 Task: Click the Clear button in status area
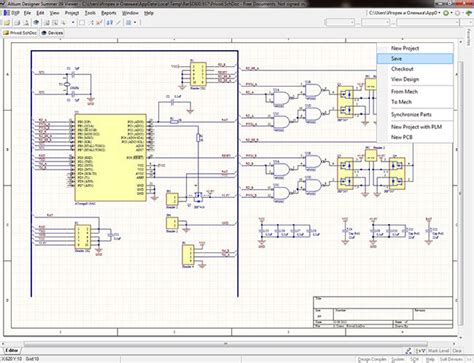pos(457,351)
